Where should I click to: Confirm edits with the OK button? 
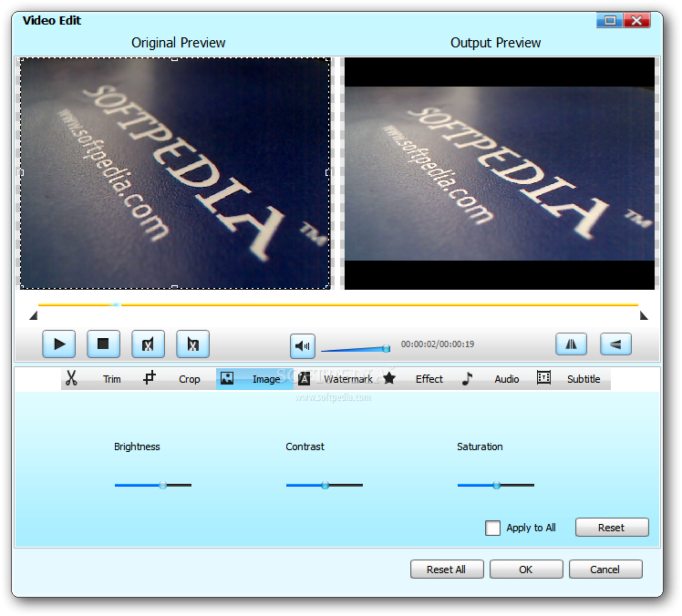[526, 569]
